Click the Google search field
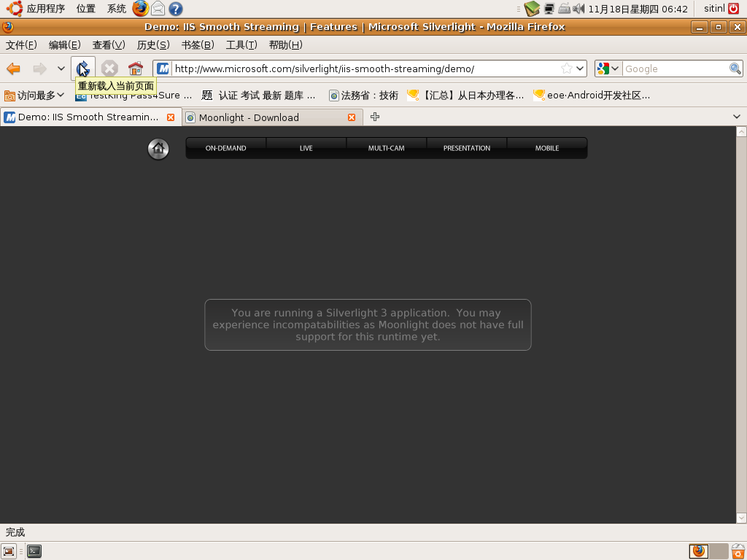This screenshot has width=747, height=560. pos(676,69)
